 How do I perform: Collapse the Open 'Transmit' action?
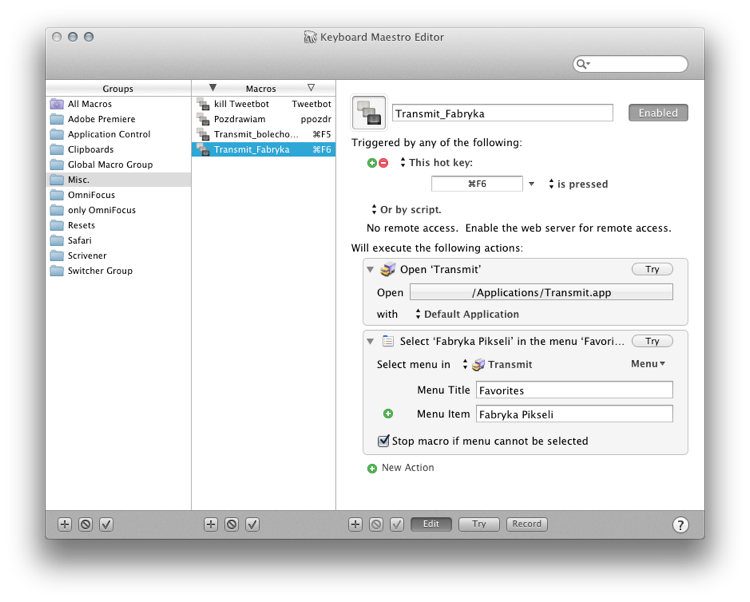pyautogui.click(x=370, y=270)
